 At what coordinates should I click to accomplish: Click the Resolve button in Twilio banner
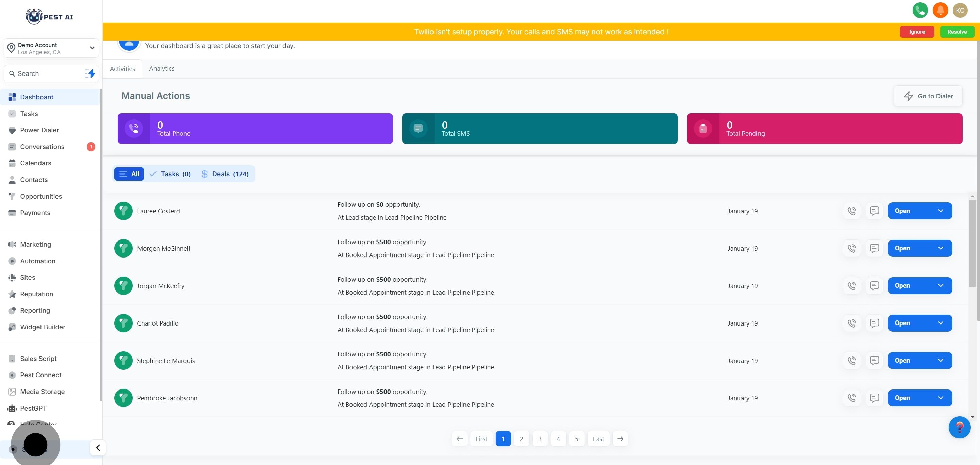957,32
